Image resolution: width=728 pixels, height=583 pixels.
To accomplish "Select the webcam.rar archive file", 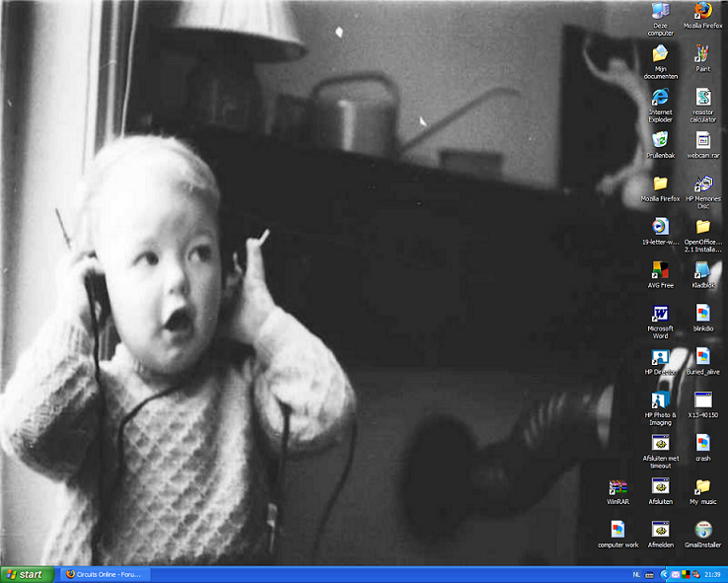I will [x=702, y=140].
